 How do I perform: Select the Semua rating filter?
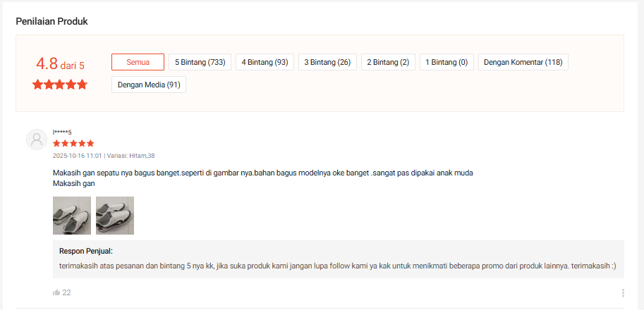point(138,62)
